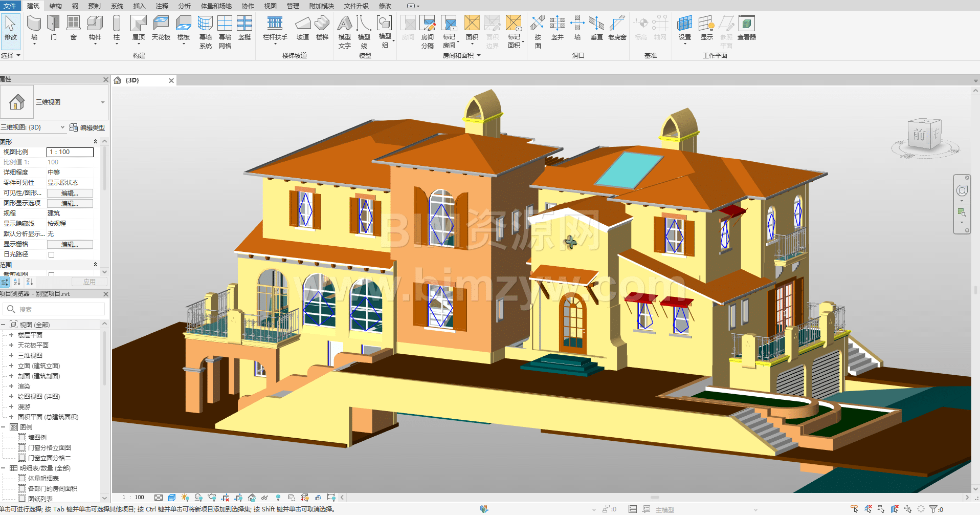The image size is (980, 515).
Task: Open the 视图 ribbon tab
Action: 270,6
